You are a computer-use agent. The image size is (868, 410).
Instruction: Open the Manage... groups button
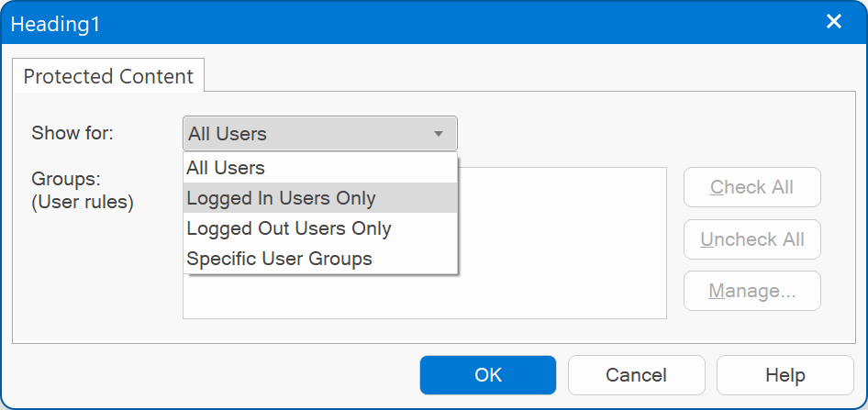[x=751, y=292]
